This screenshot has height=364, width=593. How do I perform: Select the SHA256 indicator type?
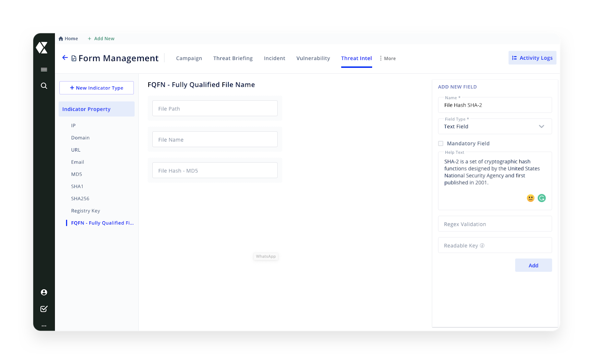(x=80, y=199)
